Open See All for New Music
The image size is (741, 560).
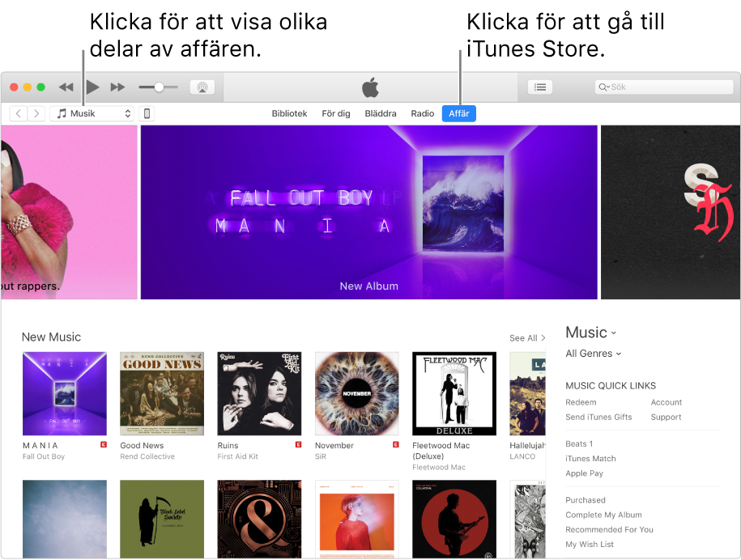(x=527, y=338)
